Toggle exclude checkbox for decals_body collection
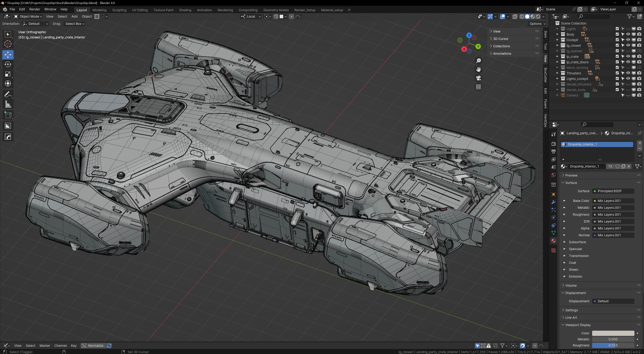Screen dimensions: 644x354 pos(617,90)
